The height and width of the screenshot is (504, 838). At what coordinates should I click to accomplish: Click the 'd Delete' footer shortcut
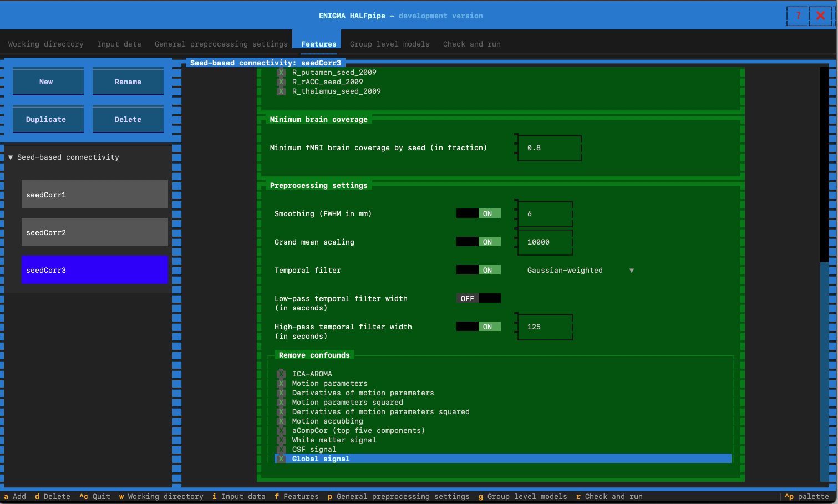(x=53, y=497)
